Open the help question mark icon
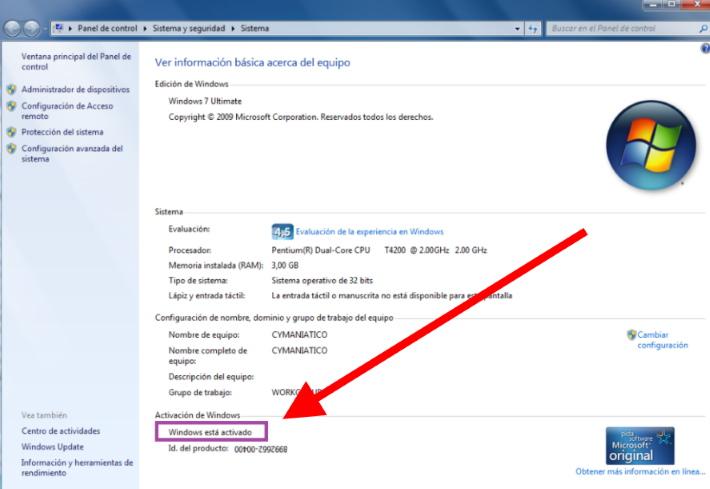This screenshot has height=489, width=710. [705, 48]
